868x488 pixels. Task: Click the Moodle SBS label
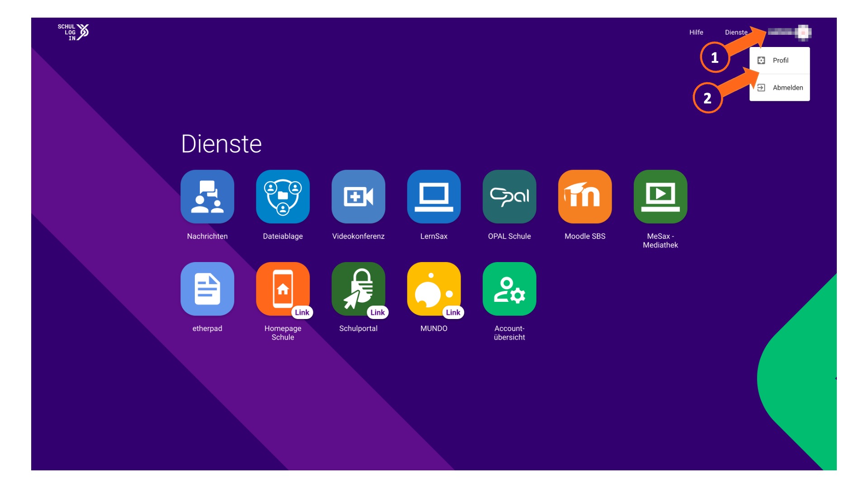585,236
